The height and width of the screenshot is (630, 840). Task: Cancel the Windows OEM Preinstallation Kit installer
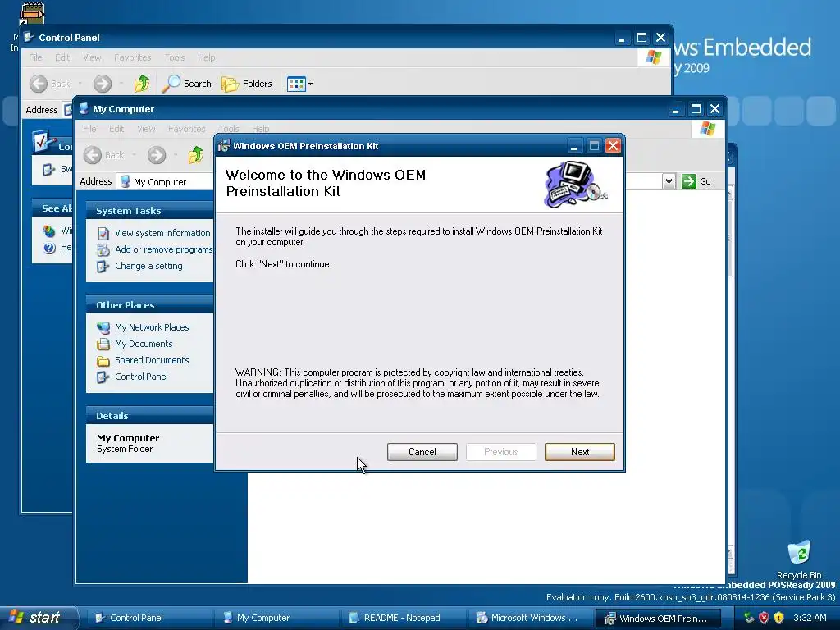[x=422, y=452]
